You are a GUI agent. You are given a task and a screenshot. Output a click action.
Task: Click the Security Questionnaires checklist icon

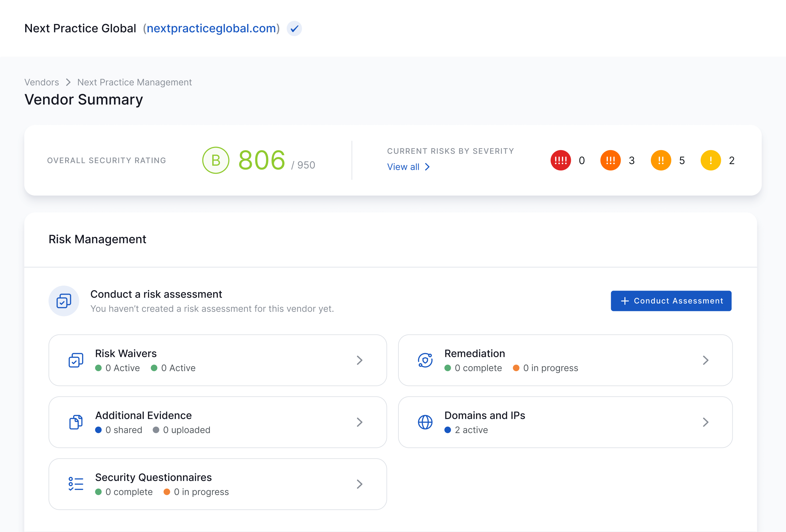pyautogui.click(x=76, y=484)
